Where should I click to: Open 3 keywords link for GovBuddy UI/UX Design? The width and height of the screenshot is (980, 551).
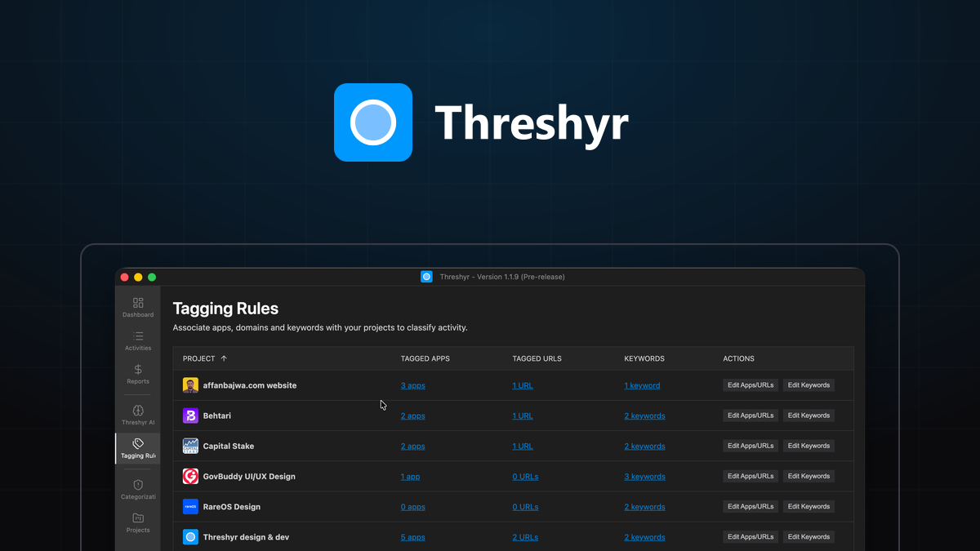644,477
